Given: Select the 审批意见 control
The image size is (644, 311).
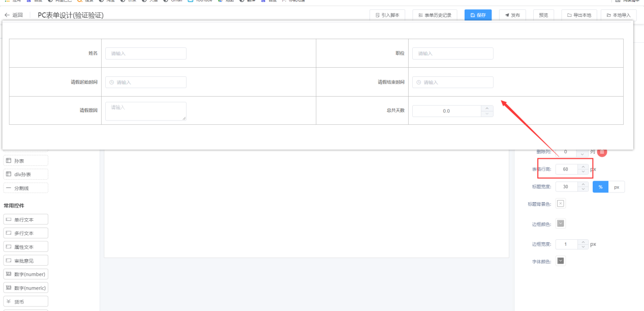Looking at the screenshot, I should click(26, 261).
